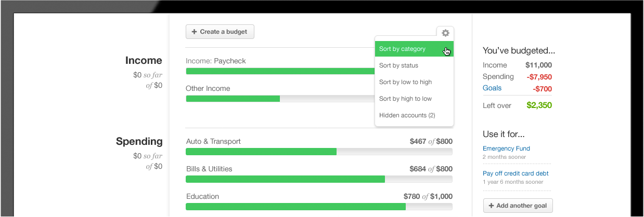Image resolution: width=644 pixels, height=217 pixels.
Task: Click the gear settings icon
Action: pyautogui.click(x=445, y=33)
